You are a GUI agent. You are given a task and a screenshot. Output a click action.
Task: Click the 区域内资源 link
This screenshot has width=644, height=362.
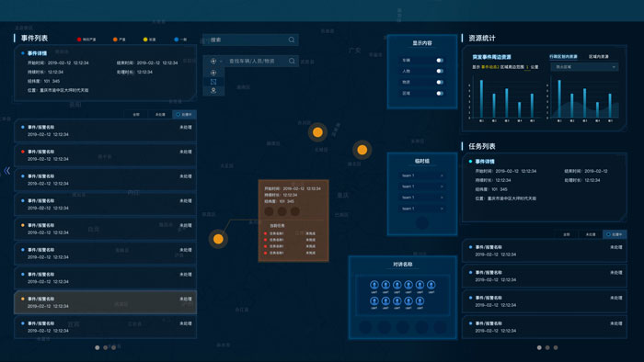click(598, 57)
